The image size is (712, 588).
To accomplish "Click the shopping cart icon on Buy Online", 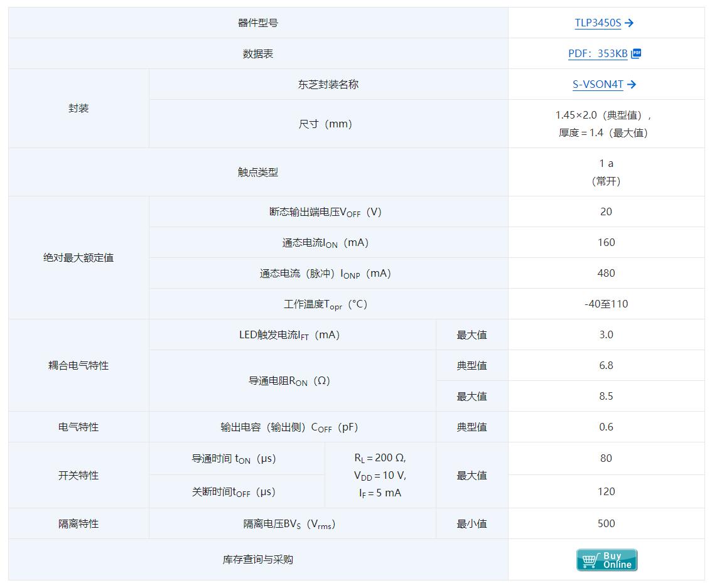I will coord(590,560).
